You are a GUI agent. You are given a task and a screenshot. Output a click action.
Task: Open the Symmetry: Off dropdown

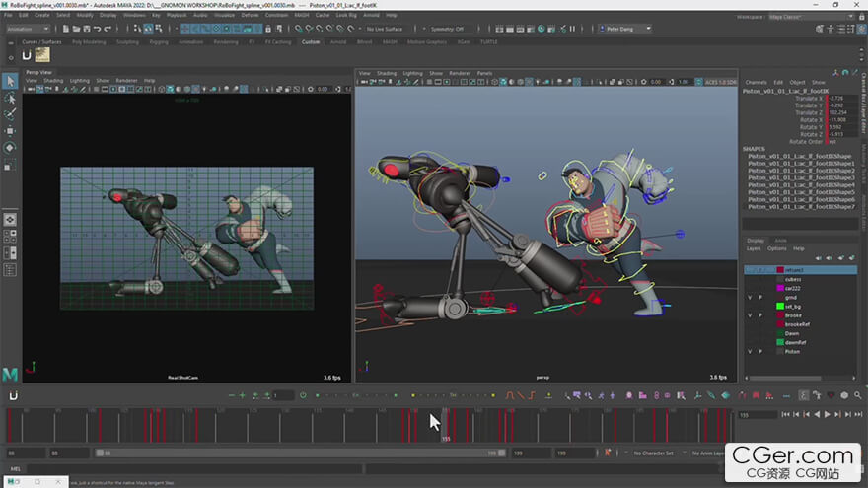click(447, 29)
